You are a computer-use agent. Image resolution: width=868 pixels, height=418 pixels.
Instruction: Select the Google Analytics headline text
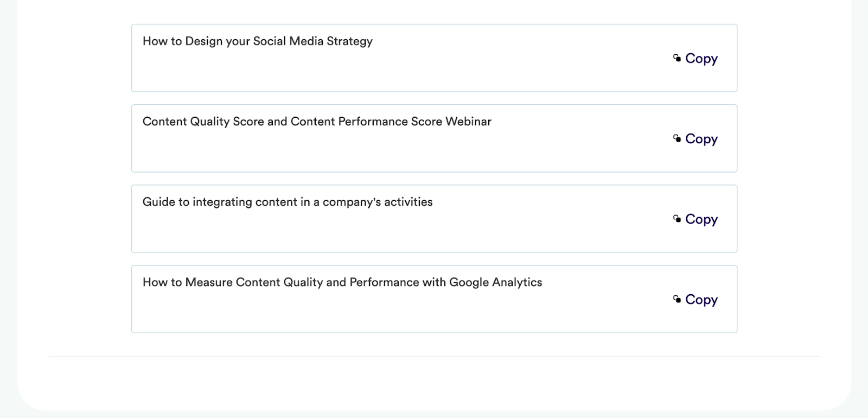pyautogui.click(x=342, y=282)
